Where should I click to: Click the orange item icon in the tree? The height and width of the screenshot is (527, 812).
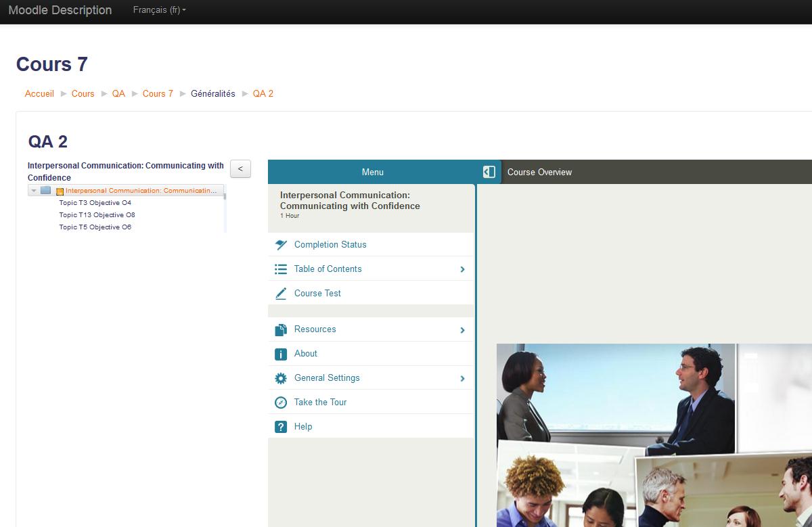pyautogui.click(x=60, y=191)
